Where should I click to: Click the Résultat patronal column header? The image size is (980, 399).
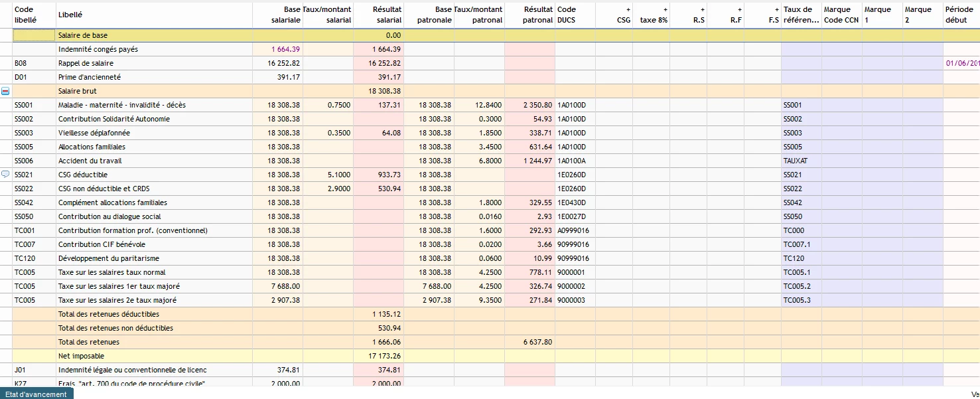coord(529,15)
